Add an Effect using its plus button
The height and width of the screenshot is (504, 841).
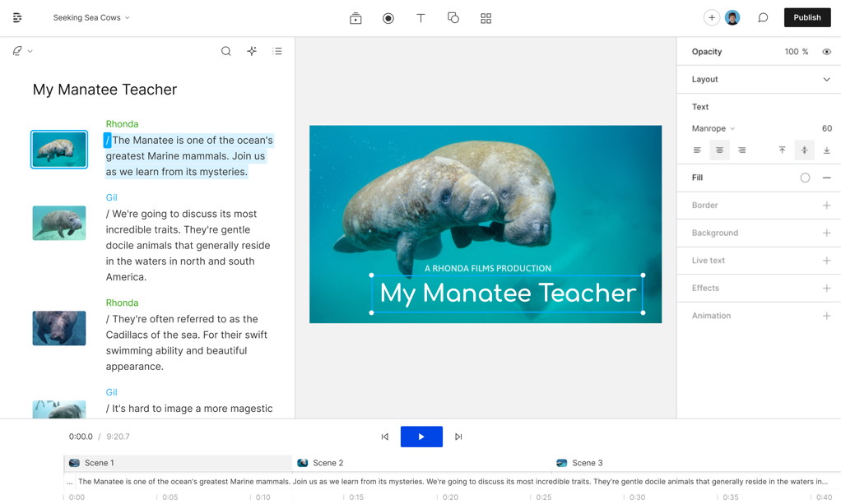tap(827, 288)
